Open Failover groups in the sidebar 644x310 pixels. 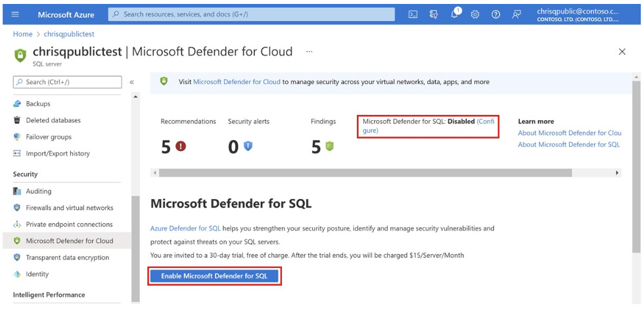point(49,137)
